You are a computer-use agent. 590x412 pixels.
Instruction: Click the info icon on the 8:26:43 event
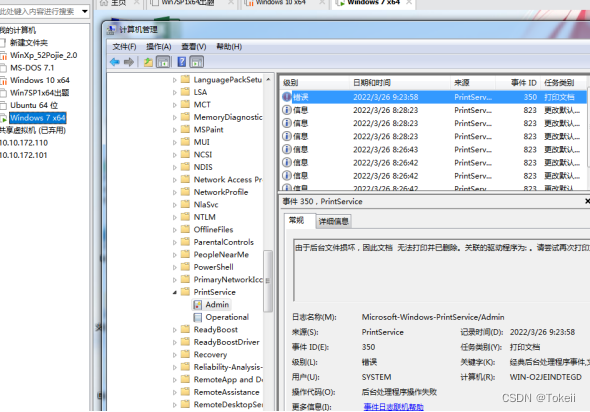[287, 149]
